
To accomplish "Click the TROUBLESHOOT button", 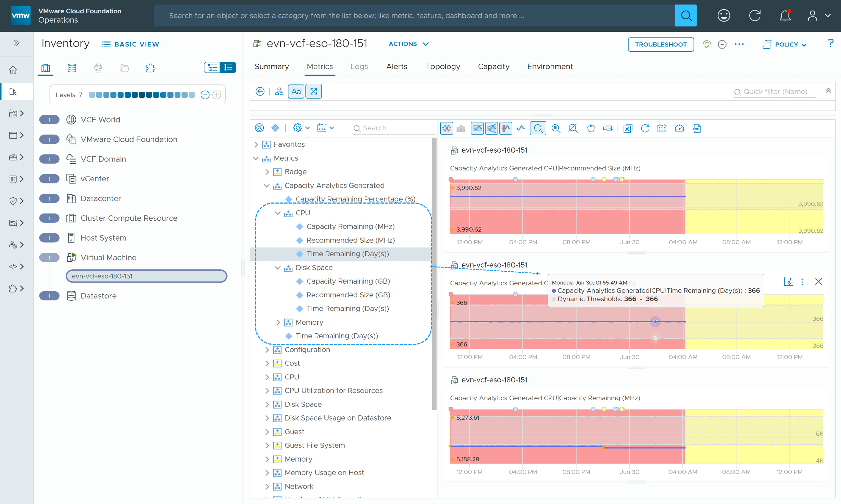I will (x=661, y=44).
